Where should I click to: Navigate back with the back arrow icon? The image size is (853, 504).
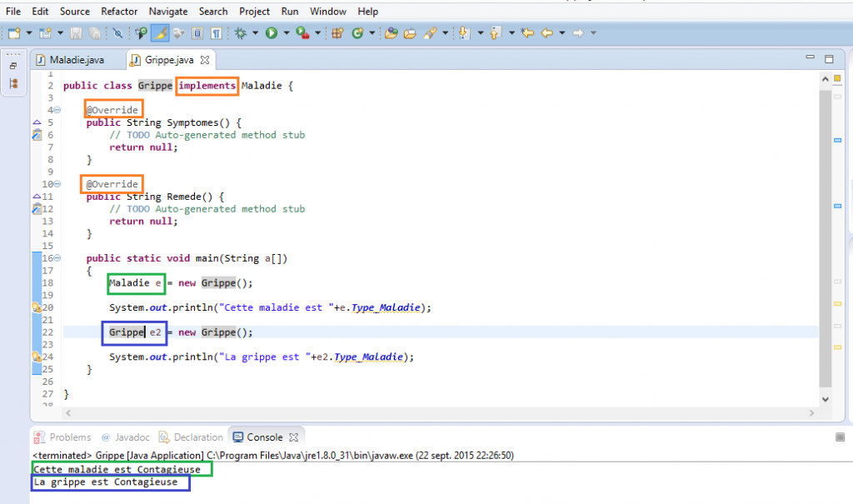point(547,33)
